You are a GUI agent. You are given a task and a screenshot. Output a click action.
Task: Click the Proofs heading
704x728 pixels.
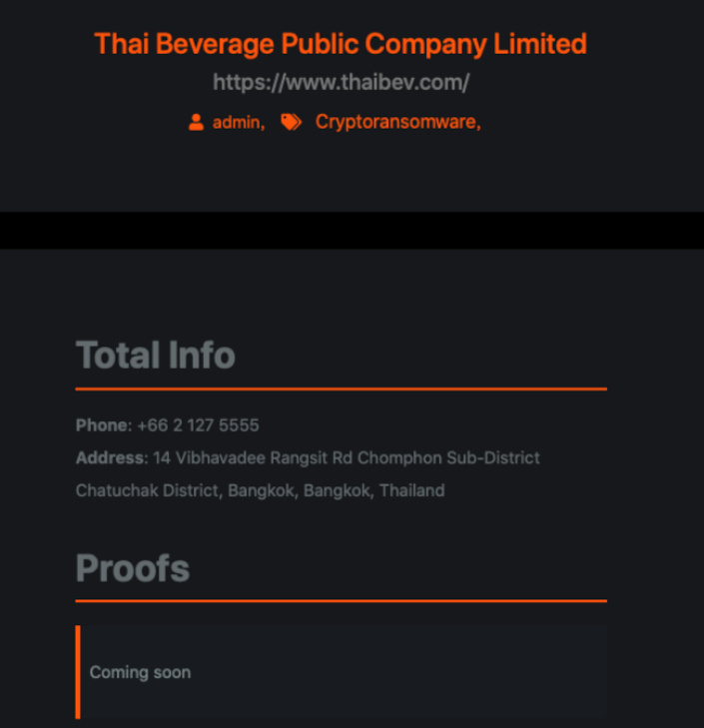tap(133, 568)
